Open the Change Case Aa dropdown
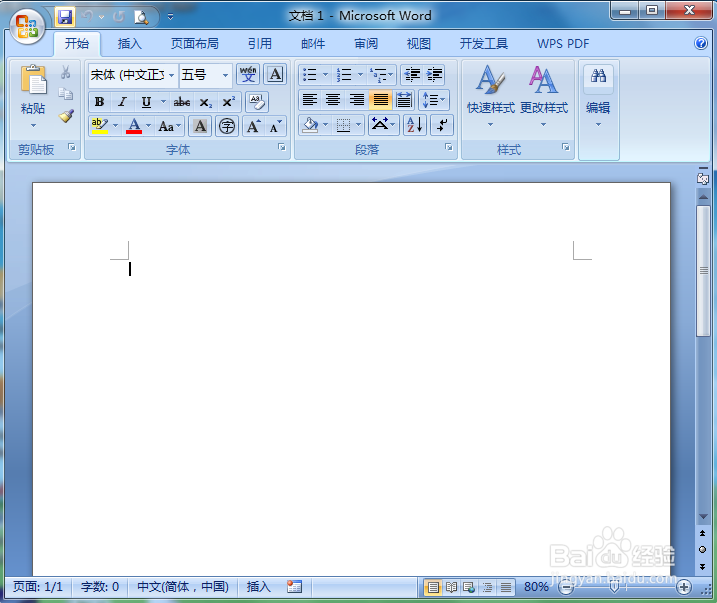Screen dimensions: 717x603 coord(169,126)
